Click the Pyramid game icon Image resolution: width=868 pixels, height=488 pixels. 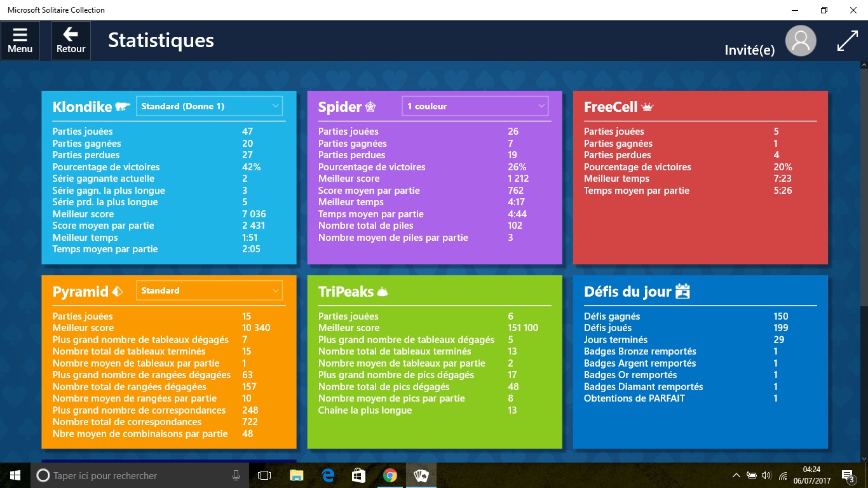click(117, 292)
